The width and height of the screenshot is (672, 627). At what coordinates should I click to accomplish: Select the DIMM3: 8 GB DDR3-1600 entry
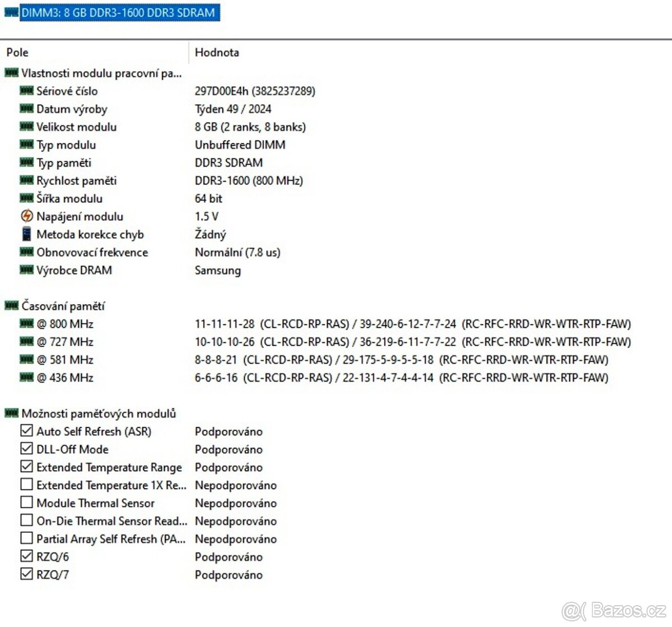click(118, 12)
